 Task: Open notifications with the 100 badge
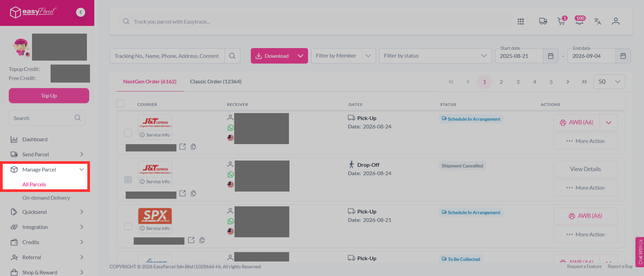pyautogui.click(x=580, y=21)
